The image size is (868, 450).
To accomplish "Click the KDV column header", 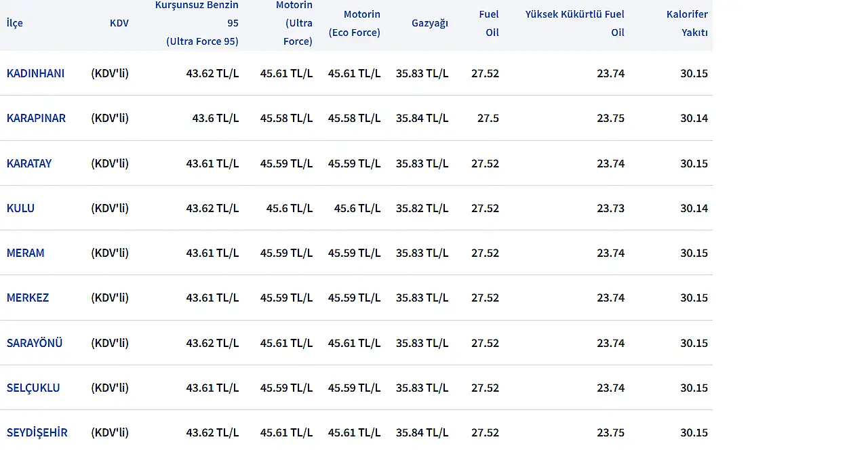I will [119, 23].
